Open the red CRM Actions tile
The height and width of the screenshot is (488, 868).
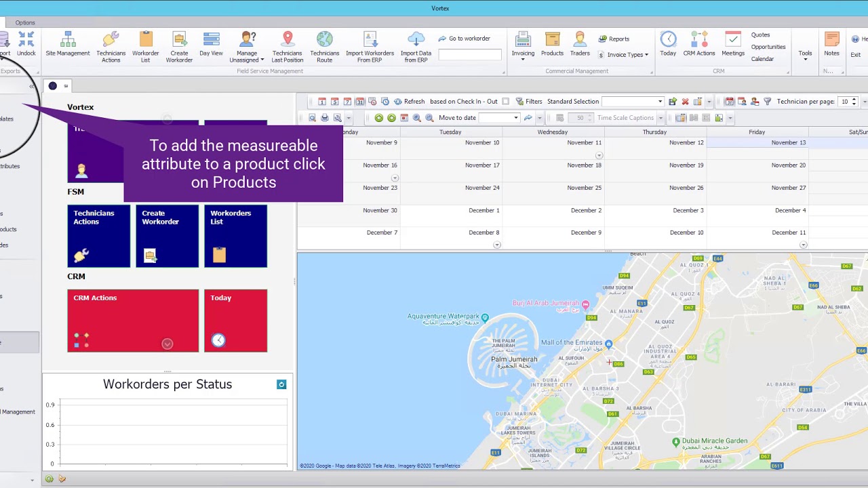click(x=133, y=321)
